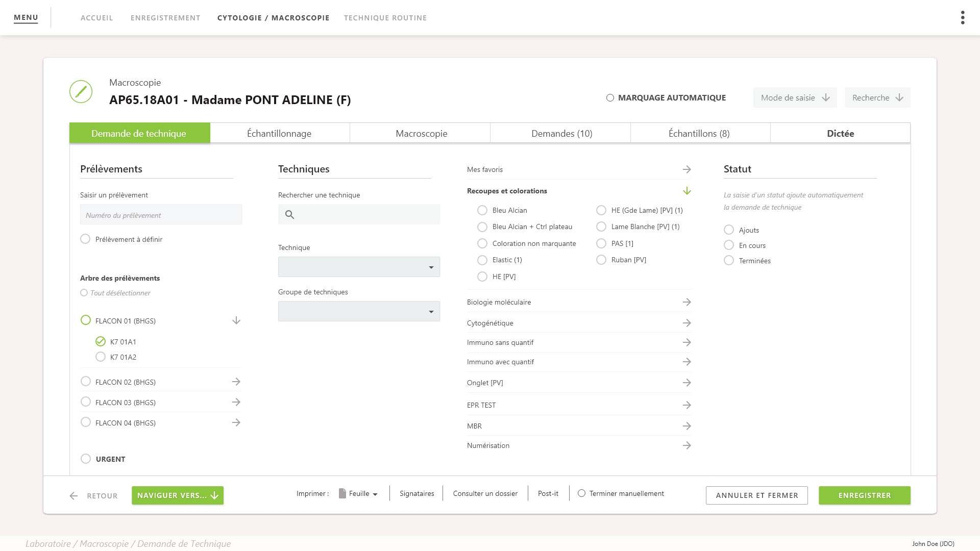Expand Cytogénétique arrow
The image size is (980, 551).
(687, 323)
